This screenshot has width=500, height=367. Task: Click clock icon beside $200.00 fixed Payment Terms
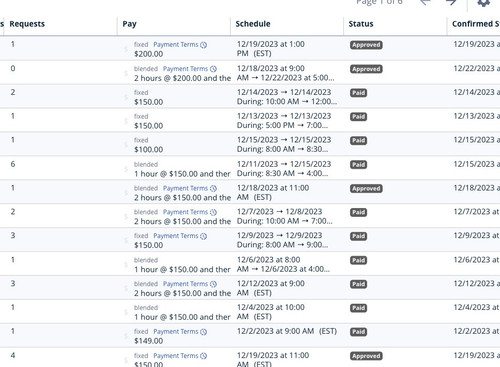(204, 45)
